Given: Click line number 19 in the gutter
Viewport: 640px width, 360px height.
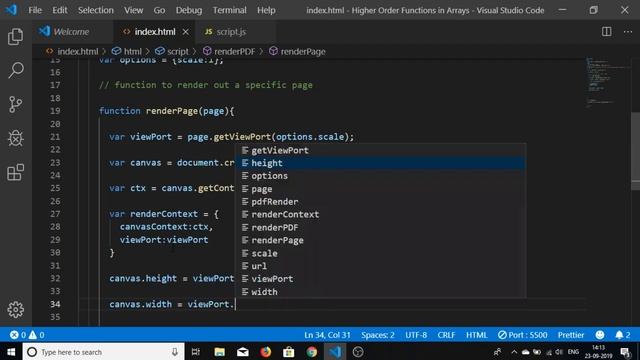Looking at the screenshot, I should 55,111.
